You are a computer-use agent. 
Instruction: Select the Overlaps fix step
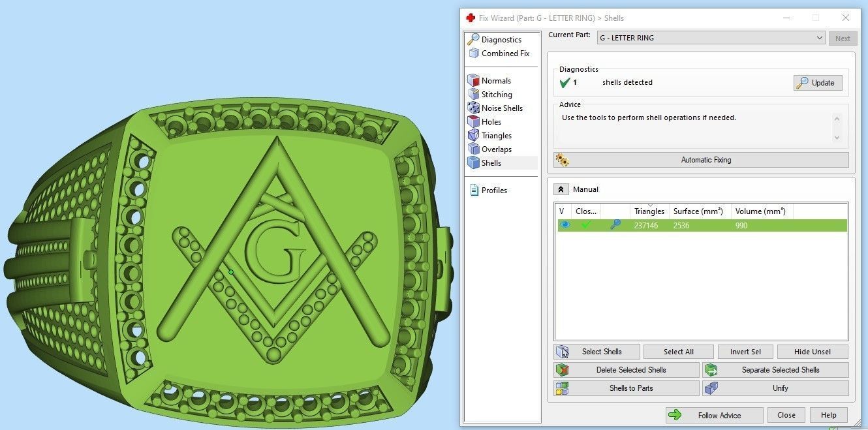point(490,149)
